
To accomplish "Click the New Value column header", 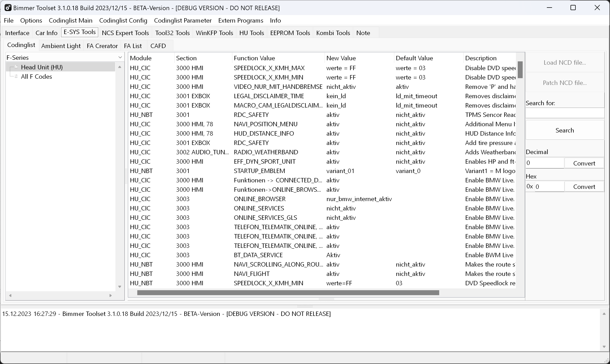I will (x=359, y=58).
